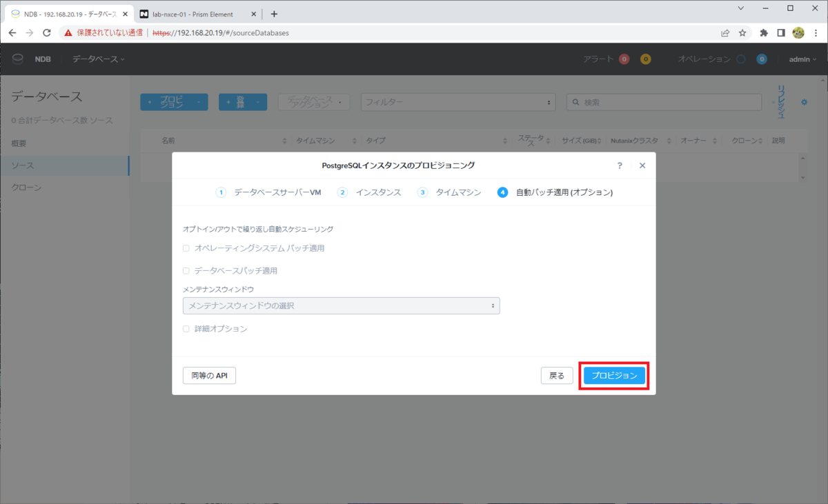Go back in browser history
Image resolution: width=828 pixels, height=504 pixels.
click(x=13, y=32)
